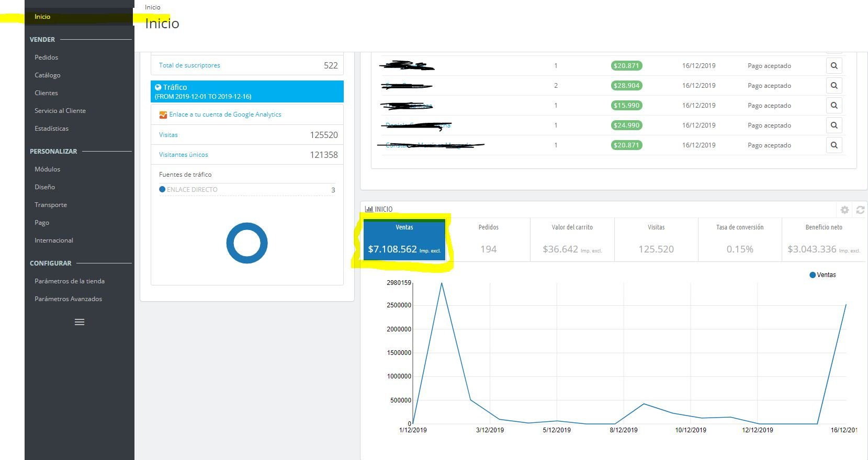Show the Tasa de conversión graph
The height and width of the screenshot is (460, 868).
740,239
